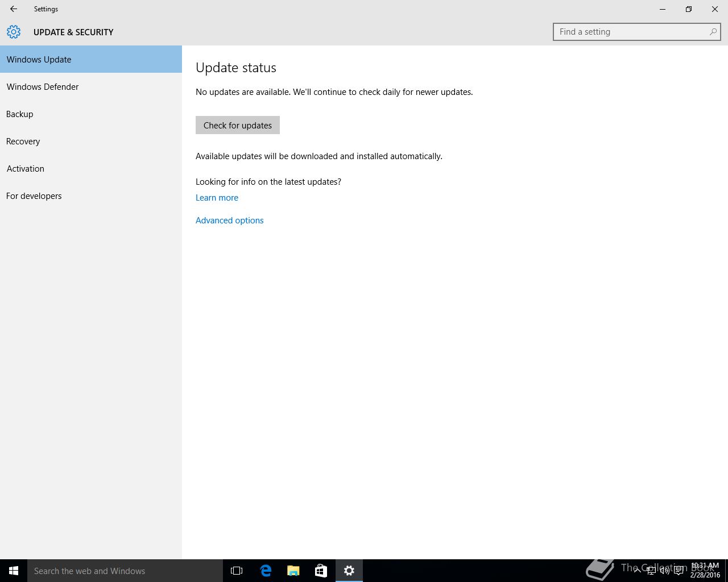
Task: Open the Windows Start menu
Action: (x=14, y=571)
